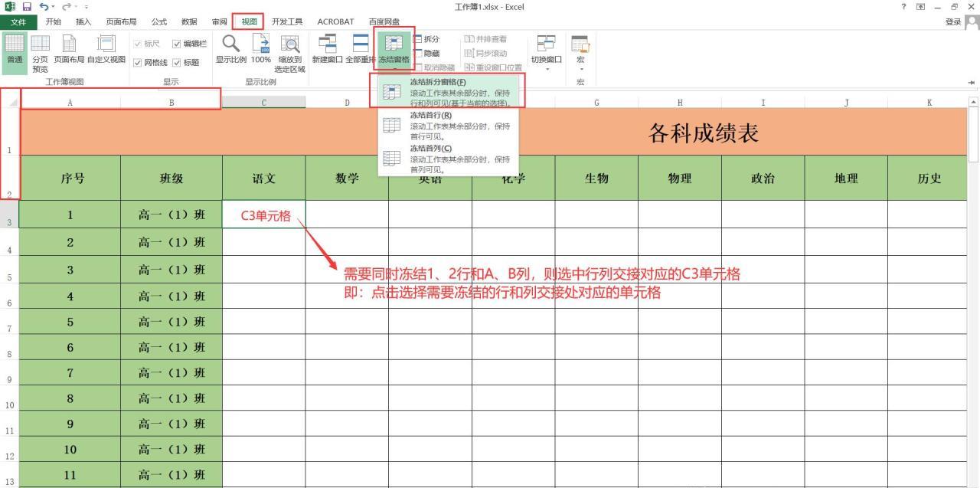The width and height of the screenshot is (980, 488).
Task: Click the 隐藏 hide window button
Action: [x=426, y=54]
